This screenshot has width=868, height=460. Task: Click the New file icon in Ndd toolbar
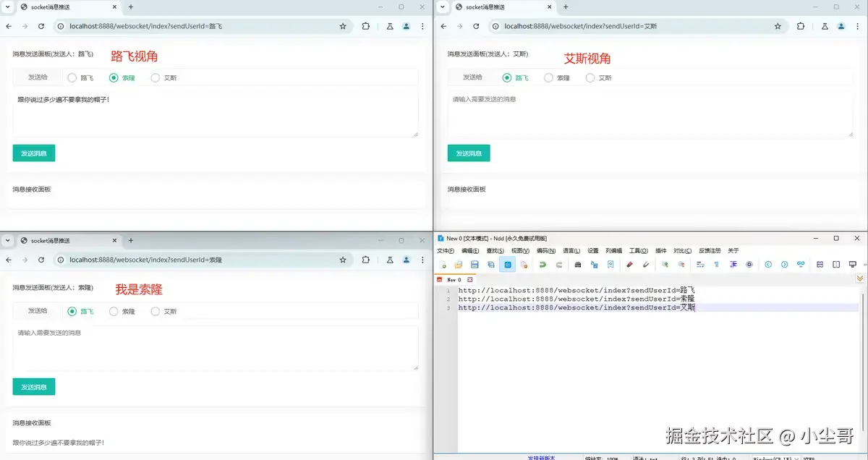point(443,264)
